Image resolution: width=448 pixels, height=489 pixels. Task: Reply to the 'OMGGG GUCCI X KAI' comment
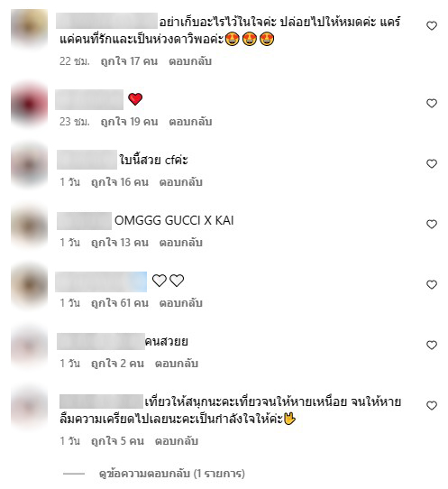(180, 243)
